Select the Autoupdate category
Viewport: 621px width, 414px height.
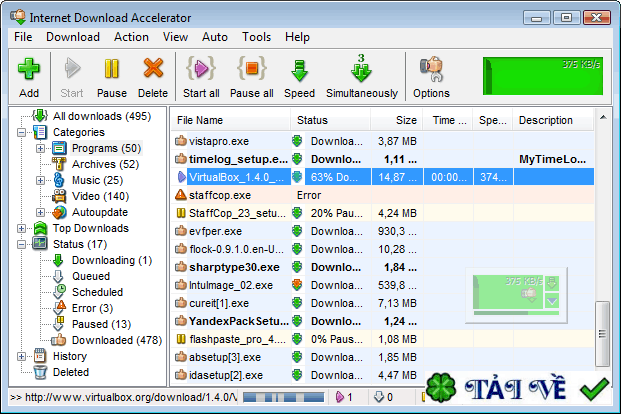tap(100, 212)
